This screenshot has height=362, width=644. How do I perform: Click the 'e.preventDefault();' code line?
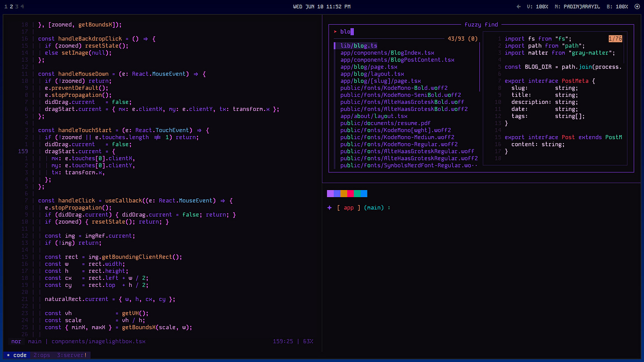coord(76,88)
